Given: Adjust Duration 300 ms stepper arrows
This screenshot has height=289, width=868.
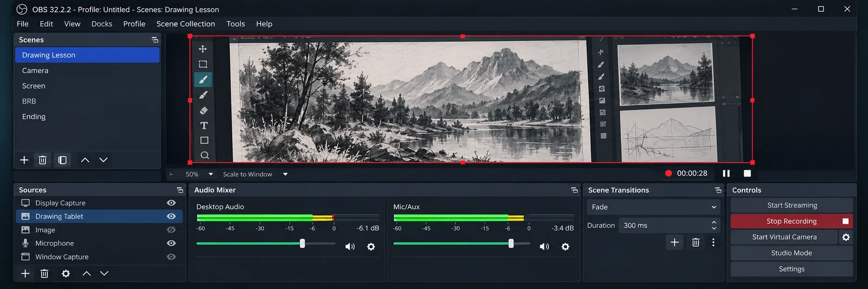Looking at the screenshot, I should click(714, 226).
